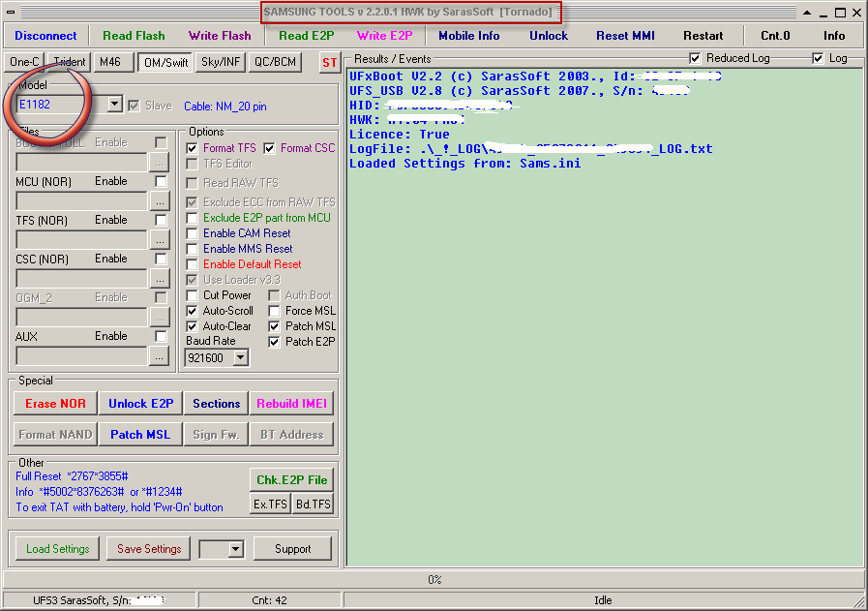Click the Support button

pyautogui.click(x=293, y=548)
